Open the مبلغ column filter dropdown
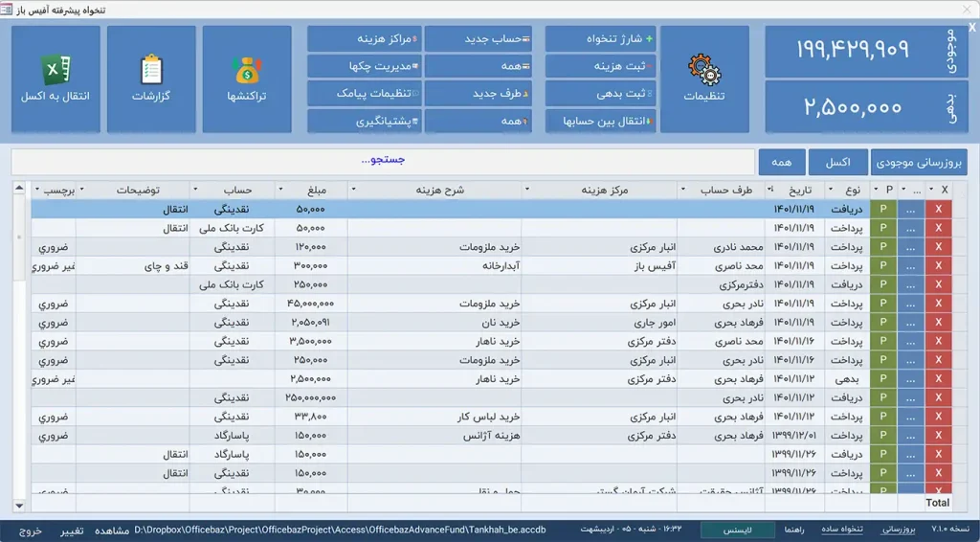This screenshot has height=542, width=980. pos(280,190)
